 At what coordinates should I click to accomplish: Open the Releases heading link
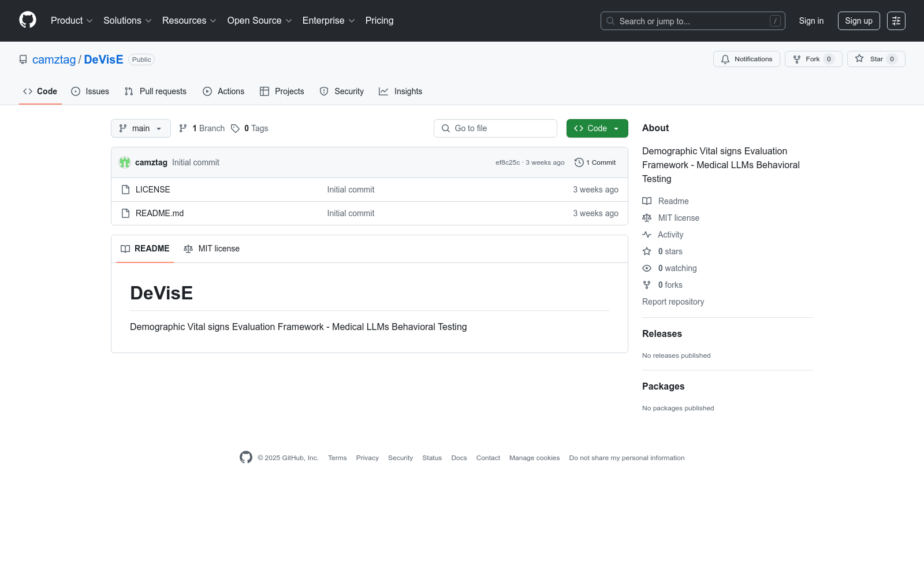[662, 334]
